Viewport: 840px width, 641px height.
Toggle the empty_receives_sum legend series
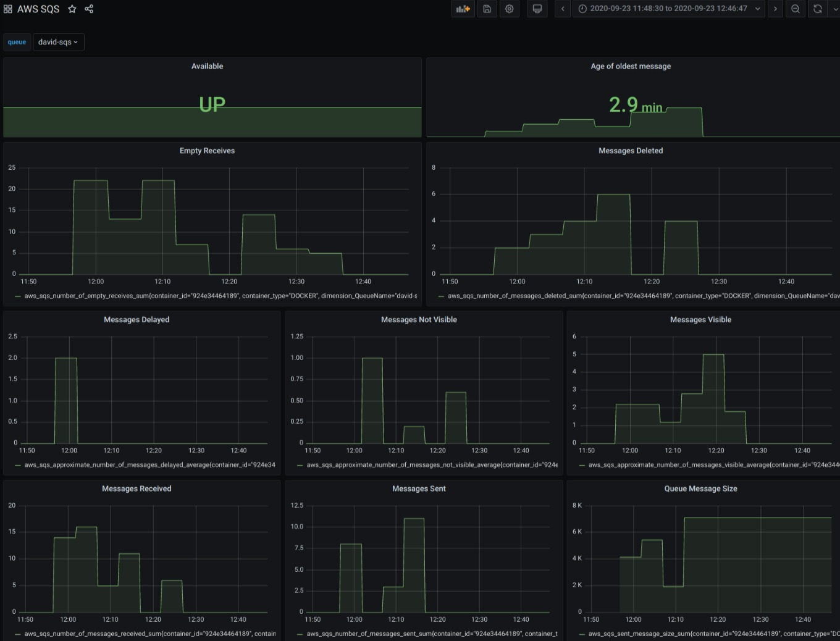tap(220, 296)
